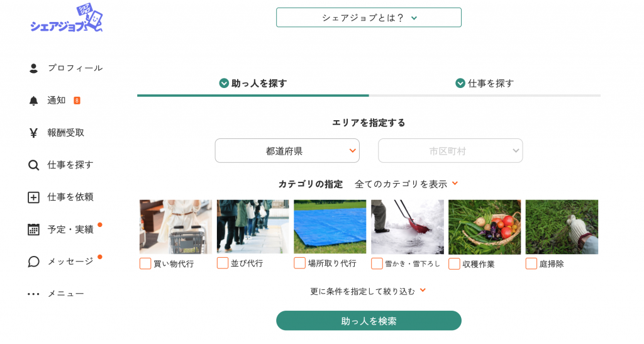644x344 pixels.
Task: Click the plus icon for 仕事を依頼
Action: point(34,197)
